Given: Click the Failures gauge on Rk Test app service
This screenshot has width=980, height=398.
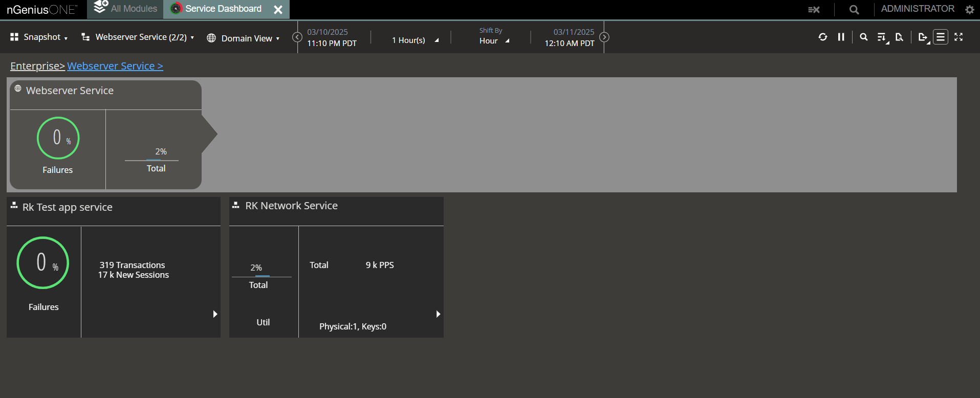Looking at the screenshot, I should [43, 262].
